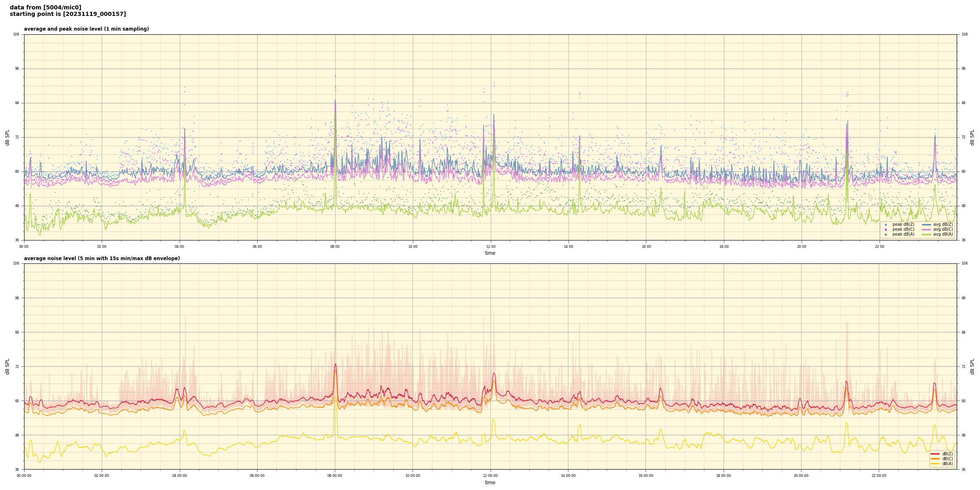This screenshot has height=490, width=980.
Task: Click the starting point timestamp text
Action: (x=68, y=14)
